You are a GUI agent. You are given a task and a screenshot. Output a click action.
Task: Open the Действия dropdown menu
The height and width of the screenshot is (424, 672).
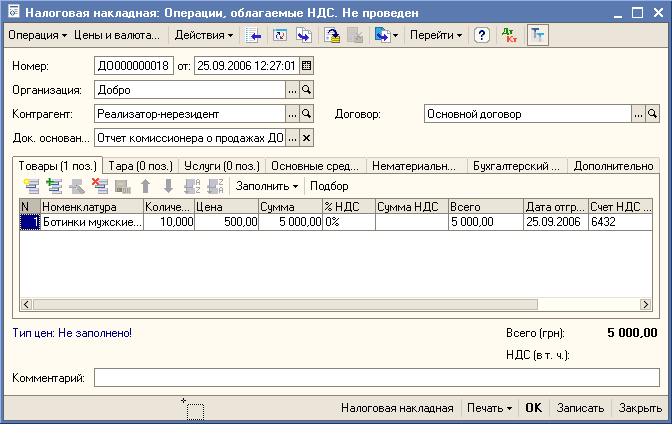[204, 35]
